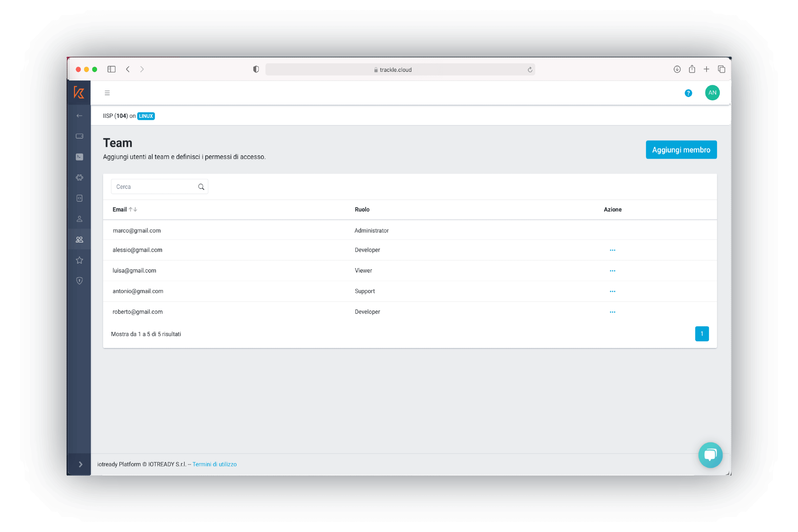Click the Trackle logo in the sidebar

[x=79, y=92]
